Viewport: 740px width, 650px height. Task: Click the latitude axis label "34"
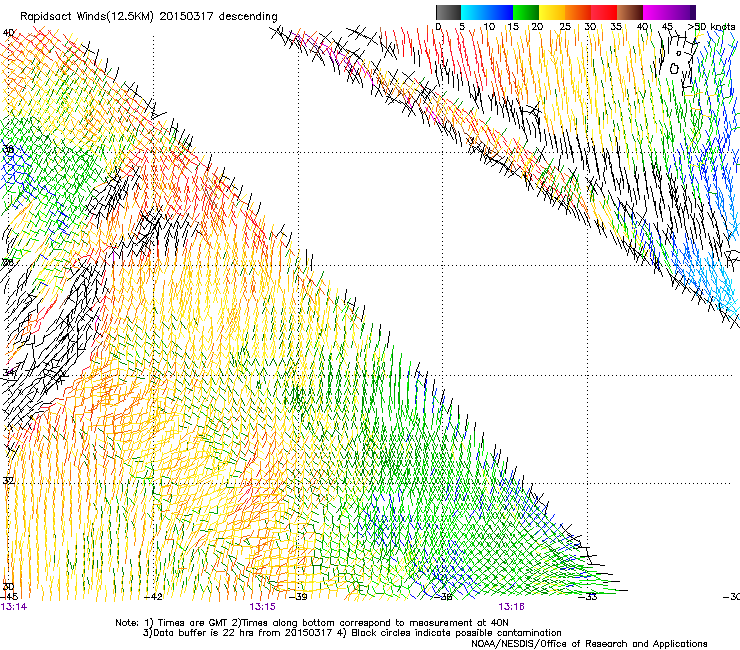pos(8,372)
